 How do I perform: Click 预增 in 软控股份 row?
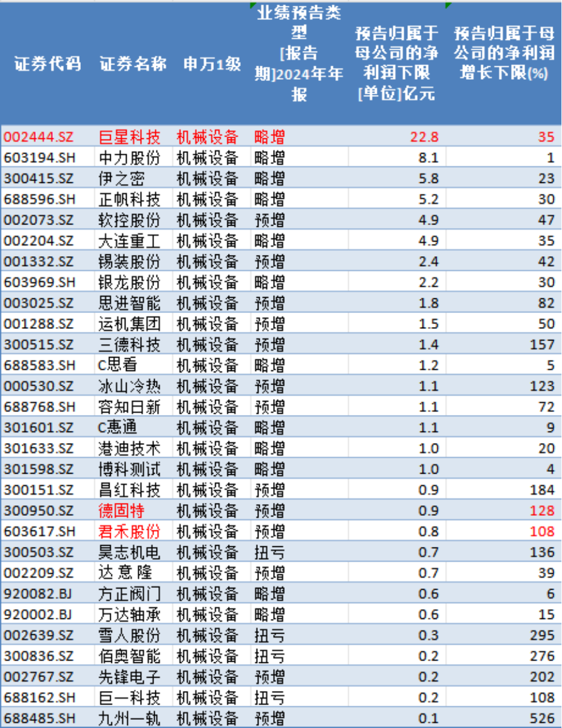270,220
